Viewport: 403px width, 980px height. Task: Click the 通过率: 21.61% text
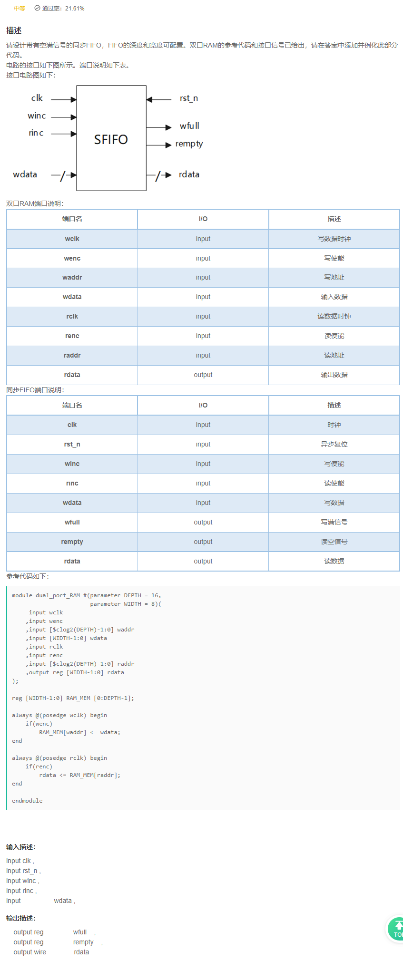63,9
